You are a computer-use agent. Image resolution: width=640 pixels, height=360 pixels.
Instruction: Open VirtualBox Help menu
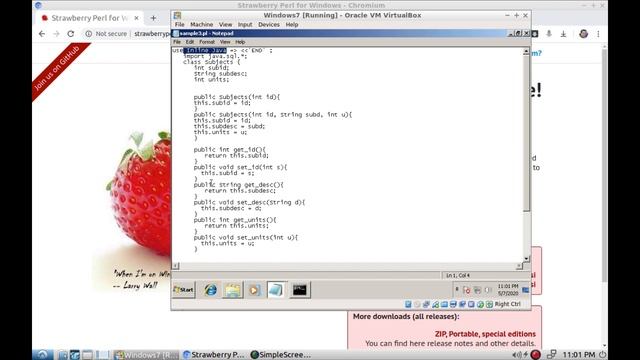291,24
